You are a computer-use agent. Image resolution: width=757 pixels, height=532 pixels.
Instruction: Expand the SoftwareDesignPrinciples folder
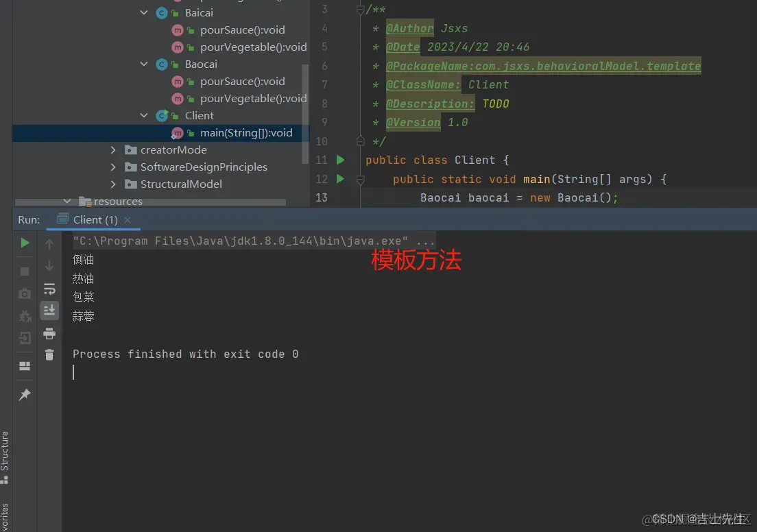(x=113, y=167)
